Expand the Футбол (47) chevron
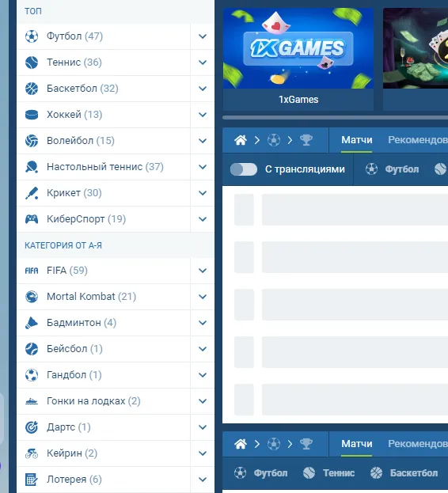 (203, 36)
